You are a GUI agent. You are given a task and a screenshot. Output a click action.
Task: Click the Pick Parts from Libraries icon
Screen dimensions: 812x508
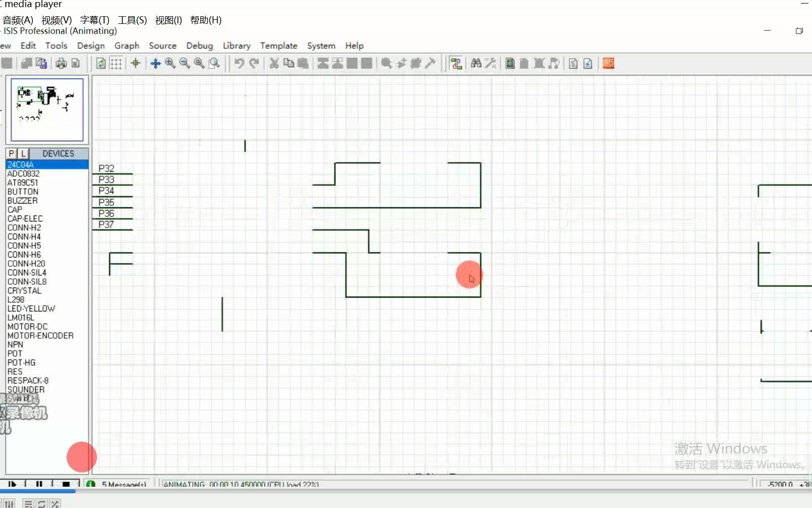[386, 63]
